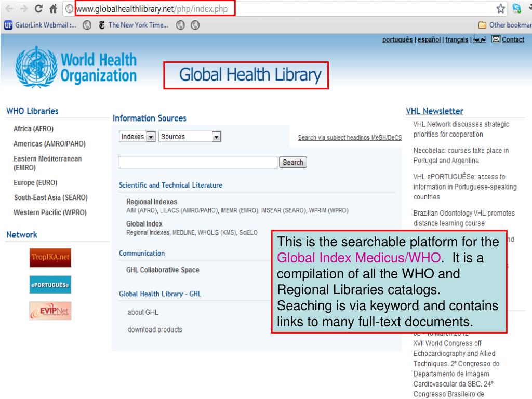Open Search via subject headings MeSH/DeCS
This screenshot has width=532, height=399.
[x=350, y=137]
